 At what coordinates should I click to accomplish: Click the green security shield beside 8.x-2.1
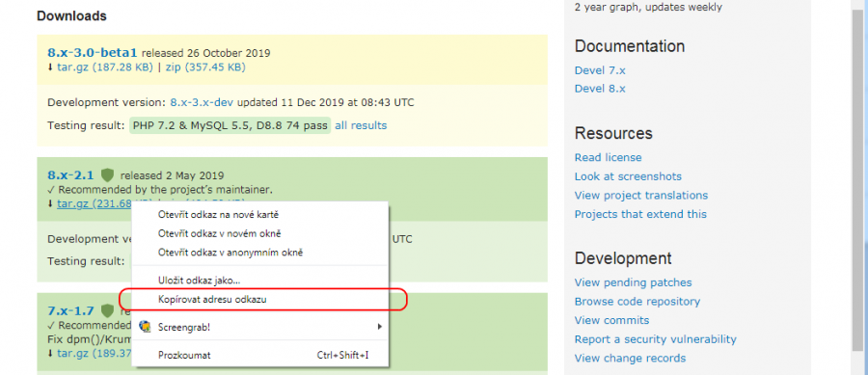(x=107, y=175)
